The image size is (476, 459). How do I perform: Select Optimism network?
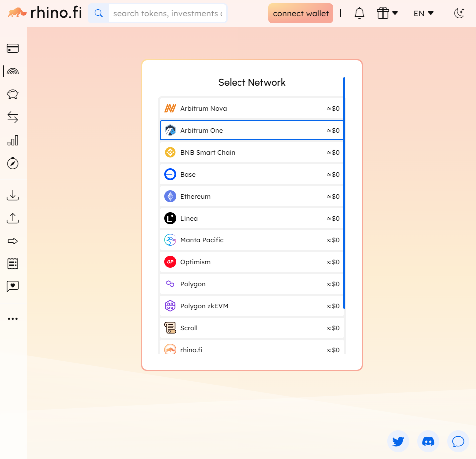tap(251, 262)
